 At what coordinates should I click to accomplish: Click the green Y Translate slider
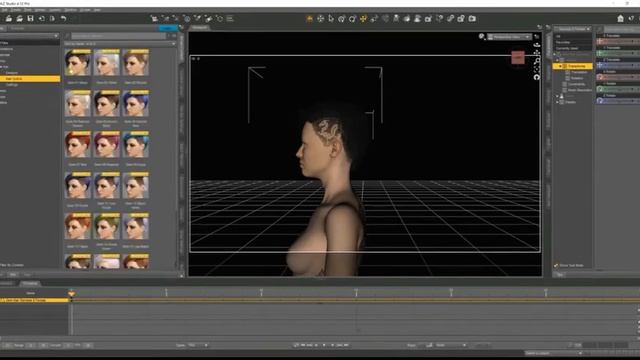click(618, 53)
